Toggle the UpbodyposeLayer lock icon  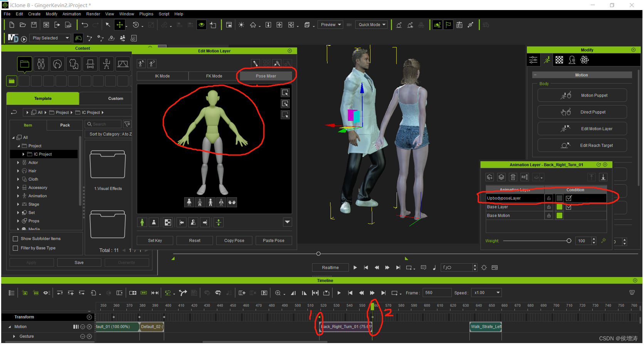pyautogui.click(x=549, y=198)
